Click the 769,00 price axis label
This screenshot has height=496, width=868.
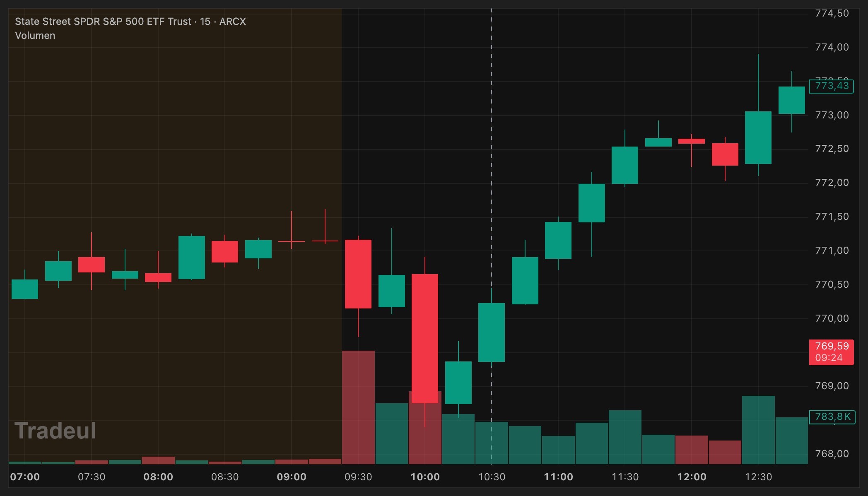(832, 386)
